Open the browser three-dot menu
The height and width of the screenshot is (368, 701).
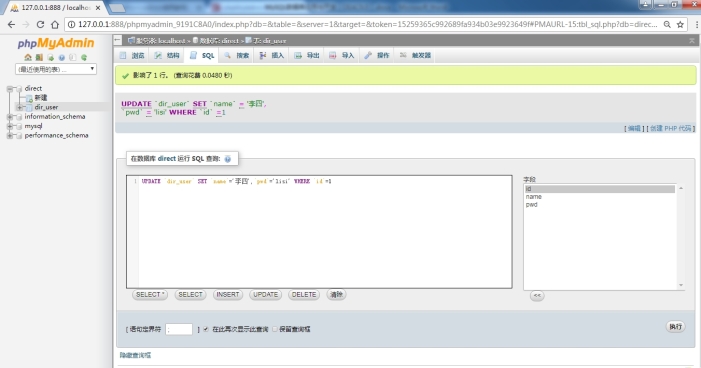(x=697, y=25)
